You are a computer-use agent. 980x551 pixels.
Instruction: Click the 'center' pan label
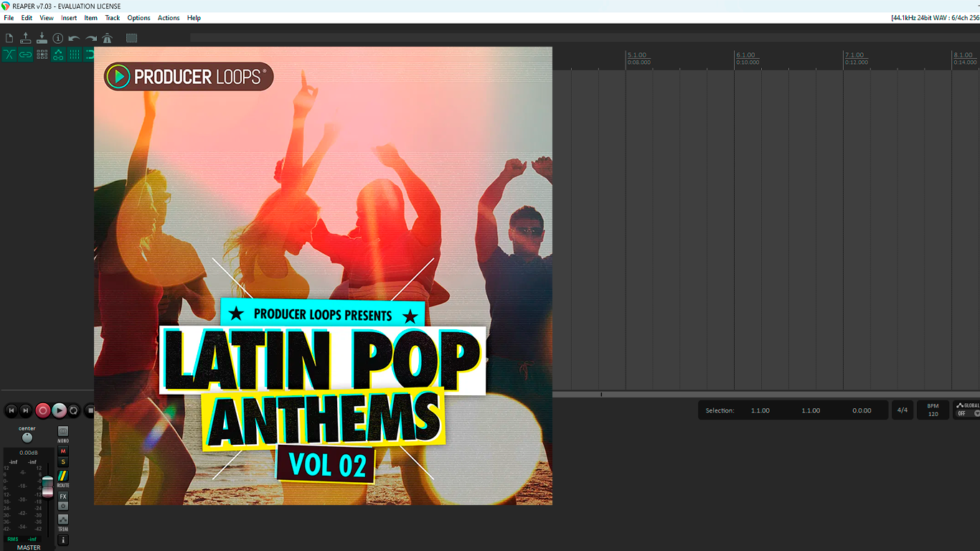(27, 428)
